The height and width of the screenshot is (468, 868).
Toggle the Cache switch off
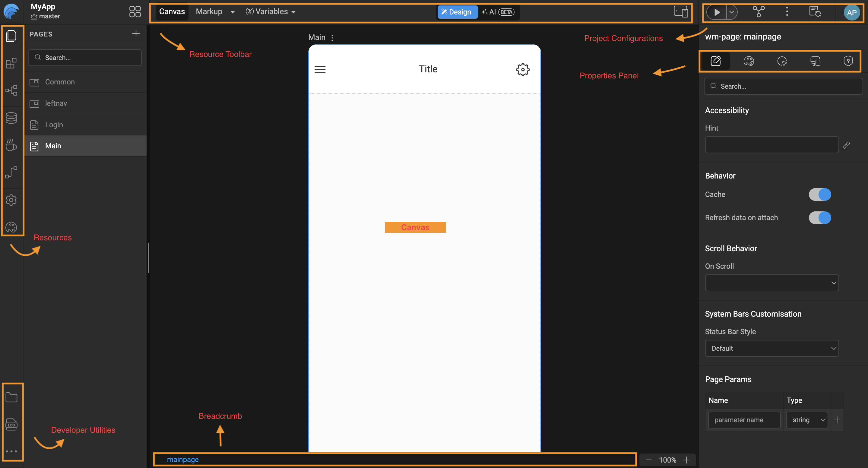coord(819,194)
